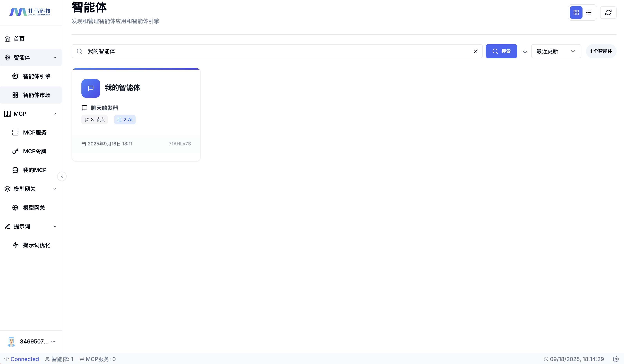The width and height of the screenshot is (624, 364).
Task: Click the refresh icon button
Action: pyautogui.click(x=608, y=12)
